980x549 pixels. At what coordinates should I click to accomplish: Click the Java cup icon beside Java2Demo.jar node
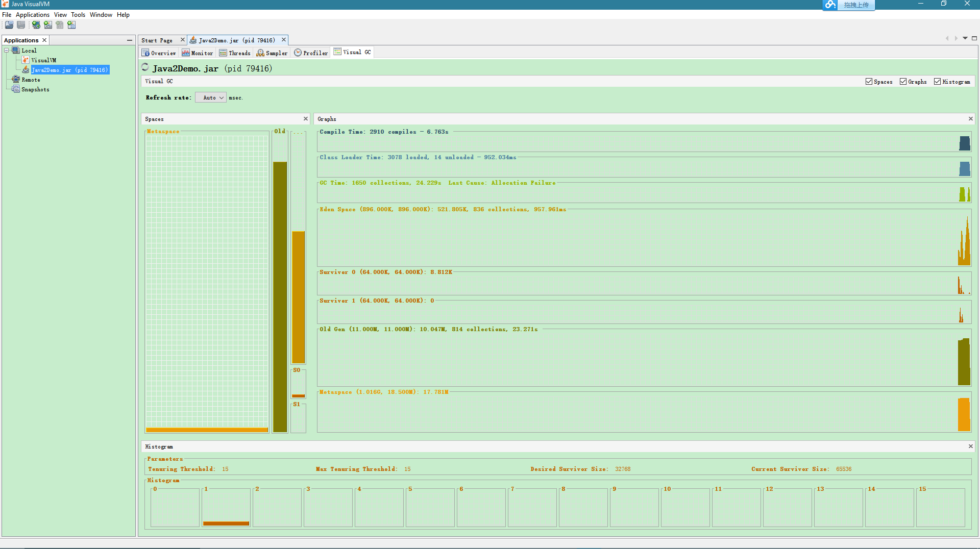coord(26,70)
